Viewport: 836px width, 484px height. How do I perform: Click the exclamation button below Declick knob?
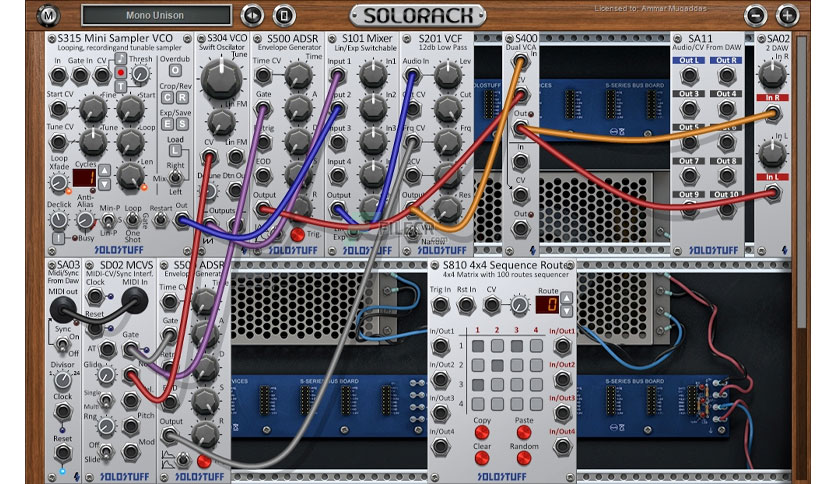[x=58, y=238]
